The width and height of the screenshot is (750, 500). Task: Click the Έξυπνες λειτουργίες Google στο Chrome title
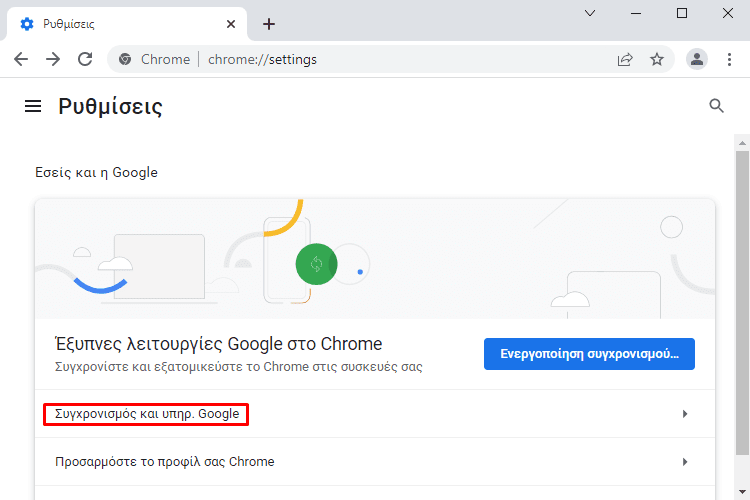tap(219, 344)
